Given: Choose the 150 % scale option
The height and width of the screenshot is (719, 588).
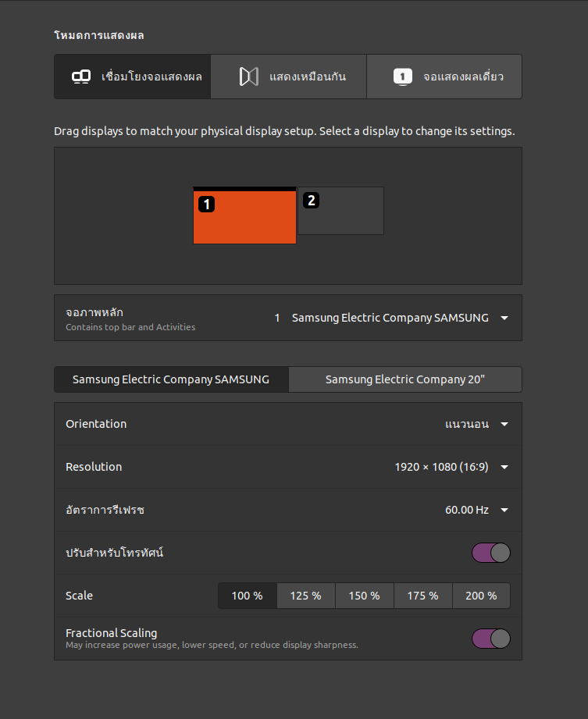Looking at the screenshot, I should (364, 596).
